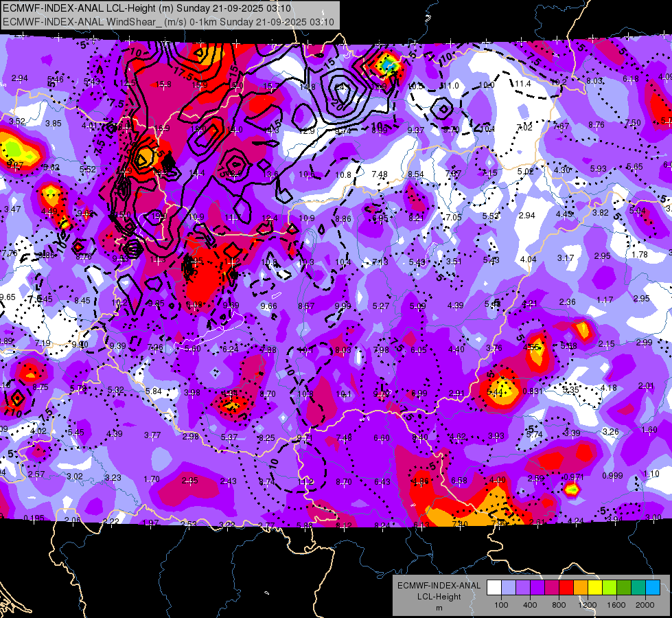Click the wind shear value 1.60
The height and width of the screenshot is (618, 672).
click(x=649, y=430)
